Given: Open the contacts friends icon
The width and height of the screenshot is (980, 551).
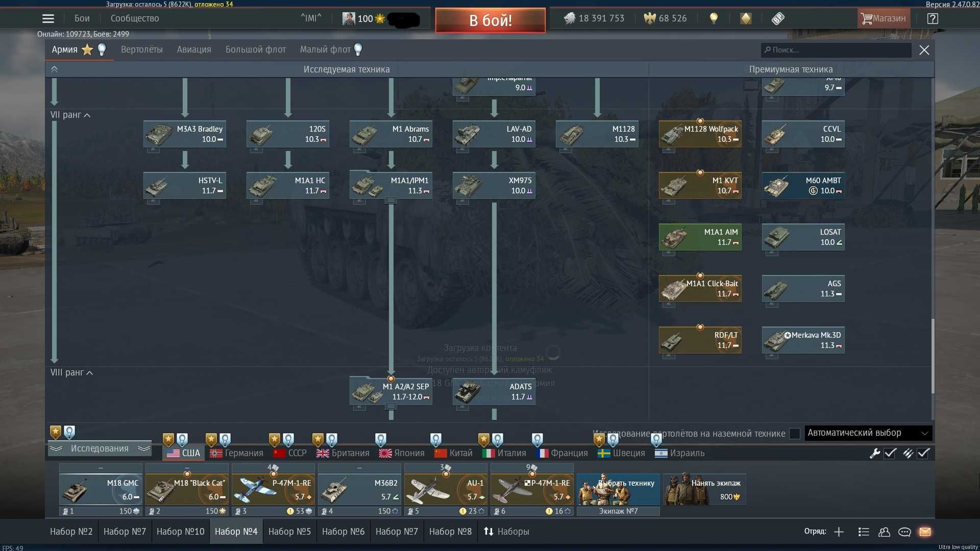Looking at the screenshot, I should point(884,532).
